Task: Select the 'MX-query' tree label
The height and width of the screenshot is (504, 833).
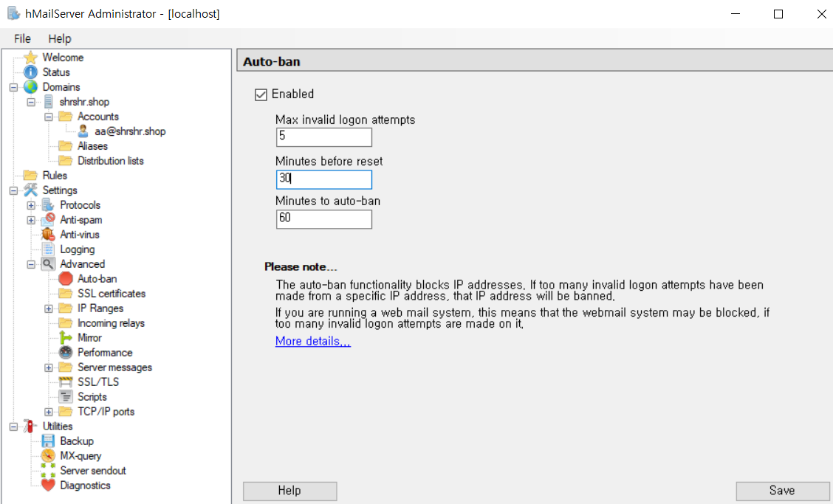Action: click(80, 456)
